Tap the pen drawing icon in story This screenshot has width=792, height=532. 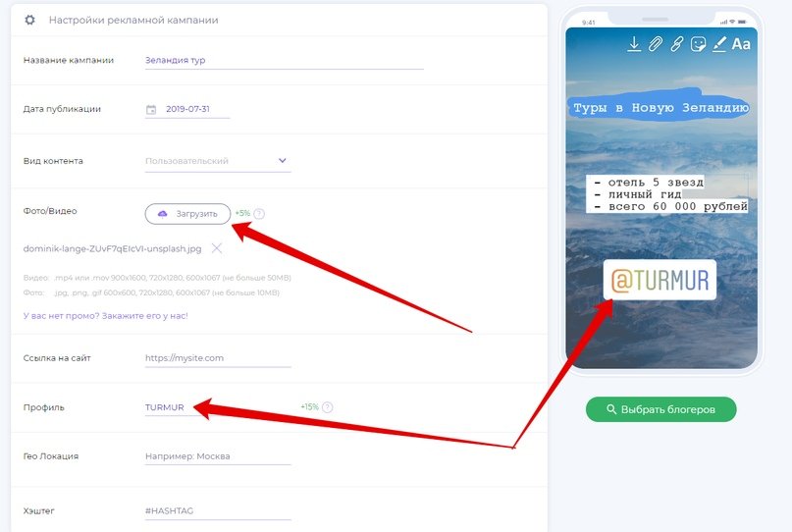coord(719,44)
